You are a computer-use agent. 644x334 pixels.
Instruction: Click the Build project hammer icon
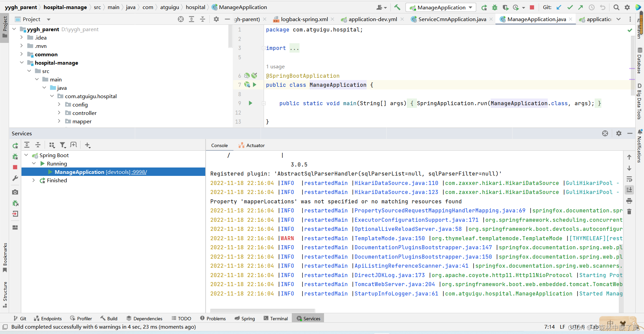pyautogui.click(x=397, y=7)
